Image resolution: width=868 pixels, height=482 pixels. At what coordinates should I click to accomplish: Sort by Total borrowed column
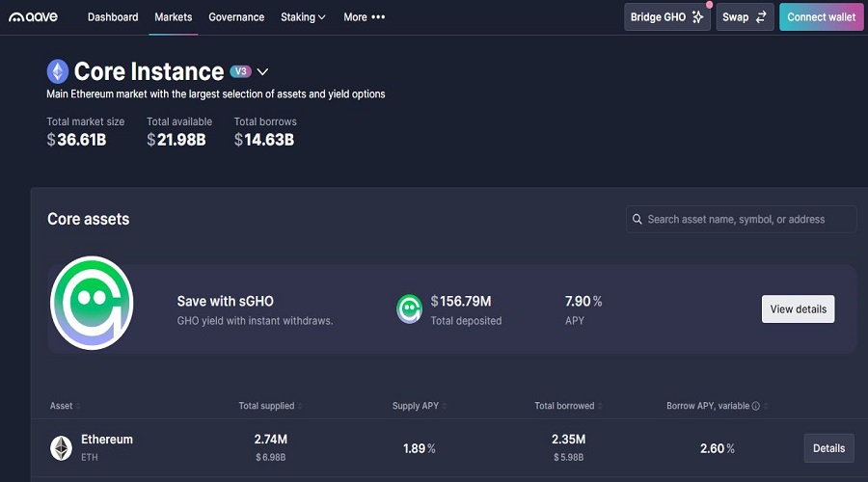point(568,406)
